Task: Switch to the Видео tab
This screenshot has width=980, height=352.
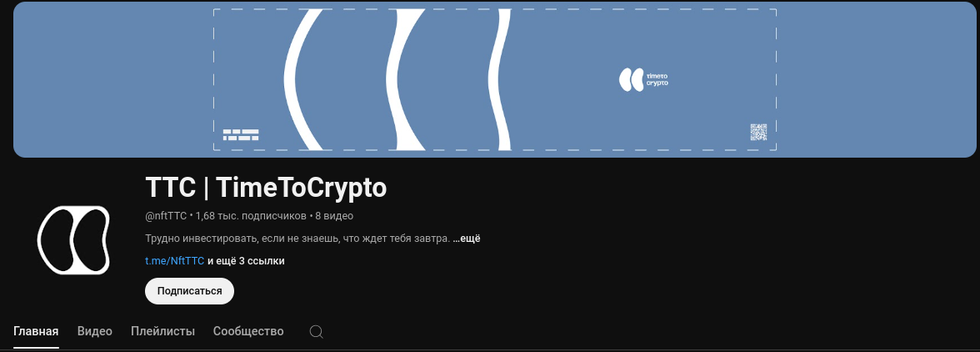Action: (95, 331)
